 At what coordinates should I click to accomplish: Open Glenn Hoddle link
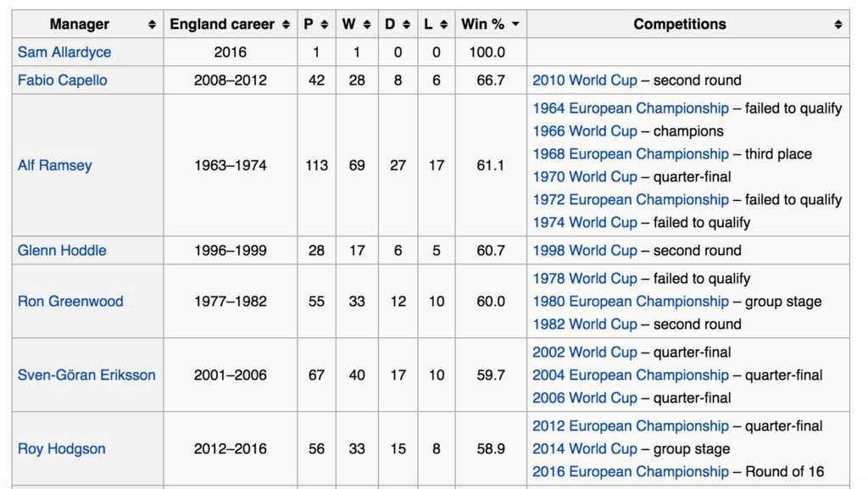[x=62, y=251]
